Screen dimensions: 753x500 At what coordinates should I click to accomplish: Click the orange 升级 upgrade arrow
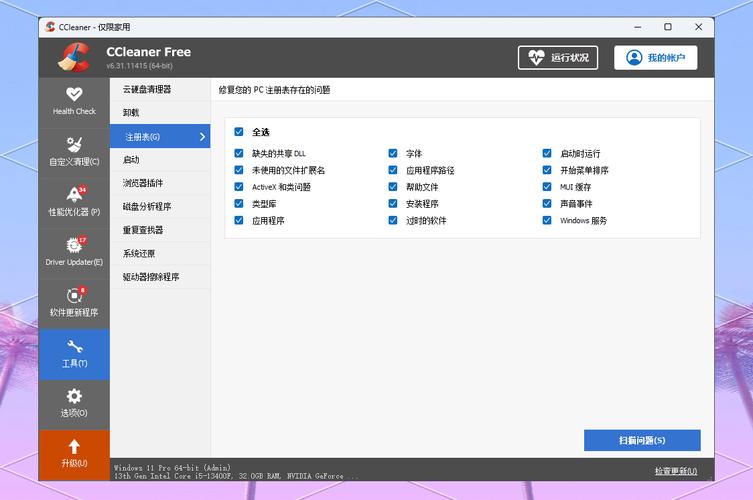coord(74,447)
